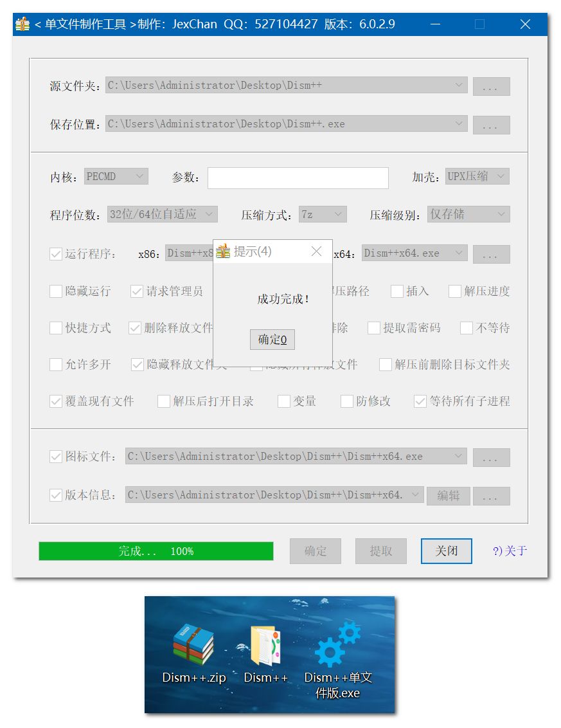Expand the 源文件夹 path dropdown
This screenshot has height=728, width=561.
[x=458, y=85]
